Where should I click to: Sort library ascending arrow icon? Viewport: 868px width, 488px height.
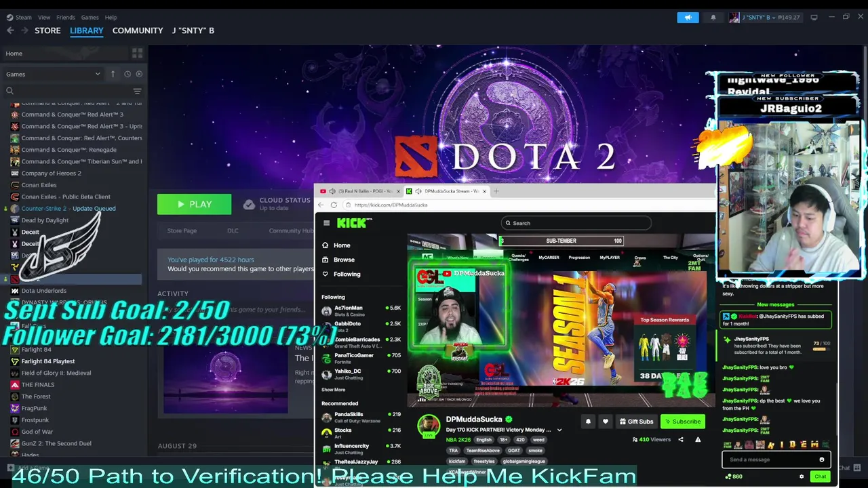[x=113, y=74]
